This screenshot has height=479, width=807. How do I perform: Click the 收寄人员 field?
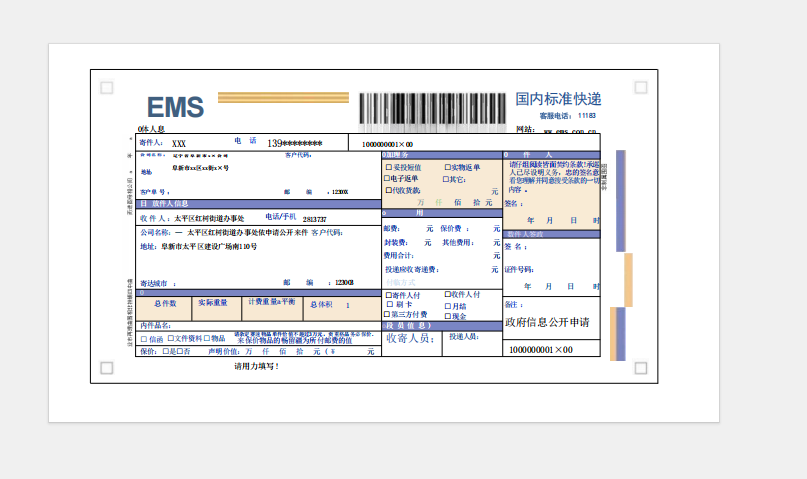(412, 343)
